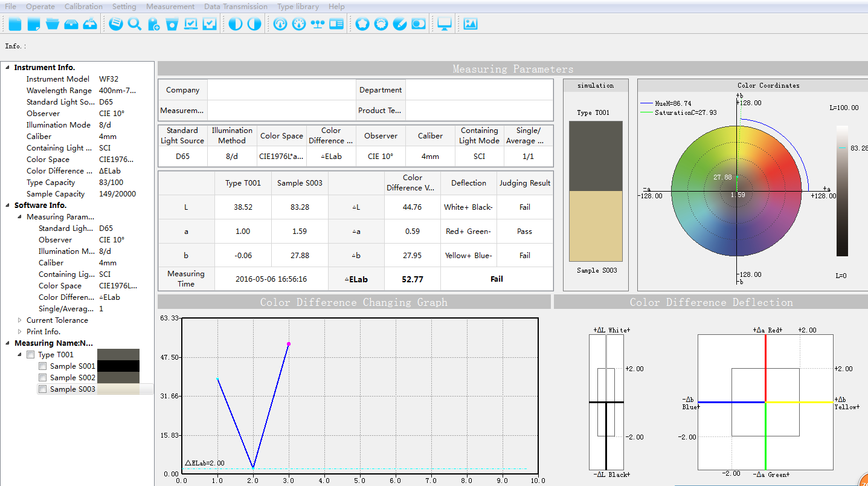The height and width of the screenshot is (486, 868).
Task: Click the Company input field
Action: coord(281,90)
